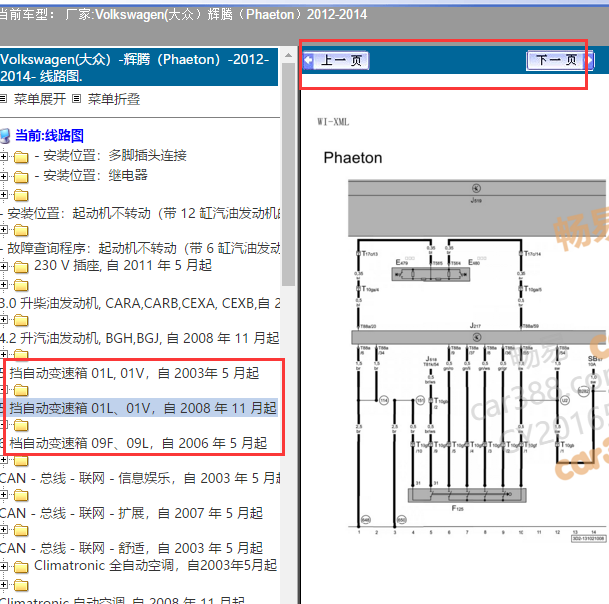Expand the 安装位置:多脚插头连接 node

pos(3,157)
